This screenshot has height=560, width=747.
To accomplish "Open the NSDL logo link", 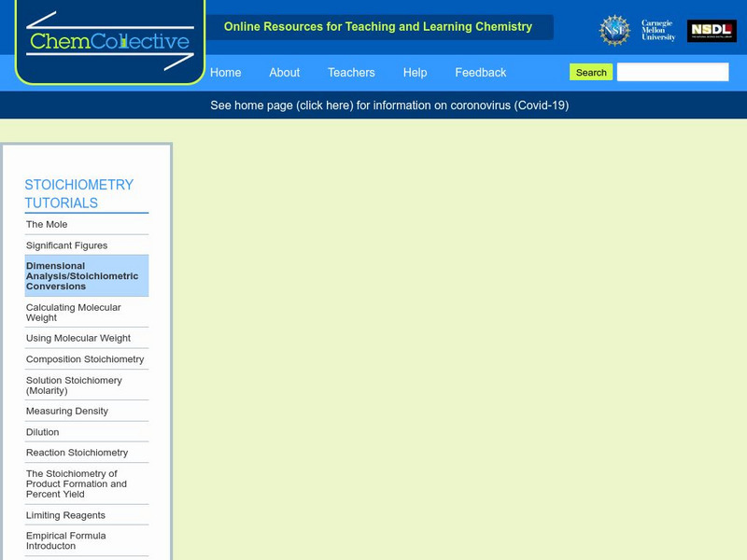I will (712, 31).
